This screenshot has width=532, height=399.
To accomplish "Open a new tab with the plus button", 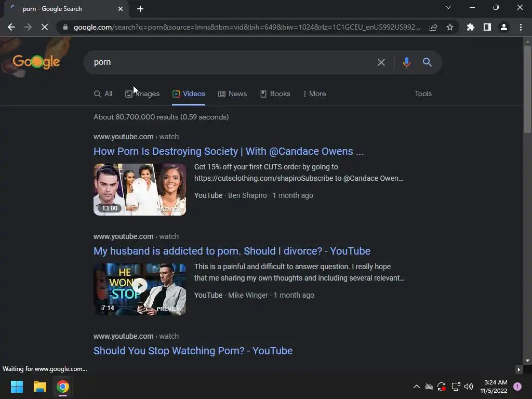I will click(x=140, y=9).
